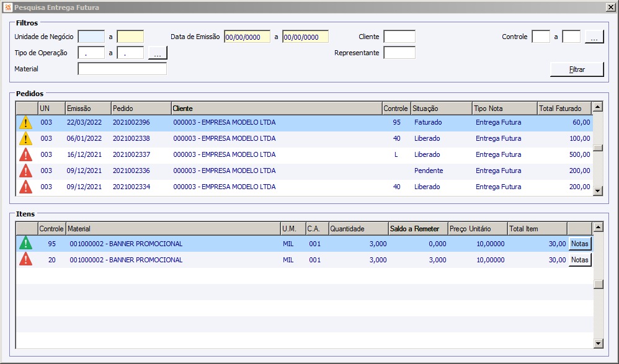Click red alert icon of item 20
The image size is (619, 364).
25,260
